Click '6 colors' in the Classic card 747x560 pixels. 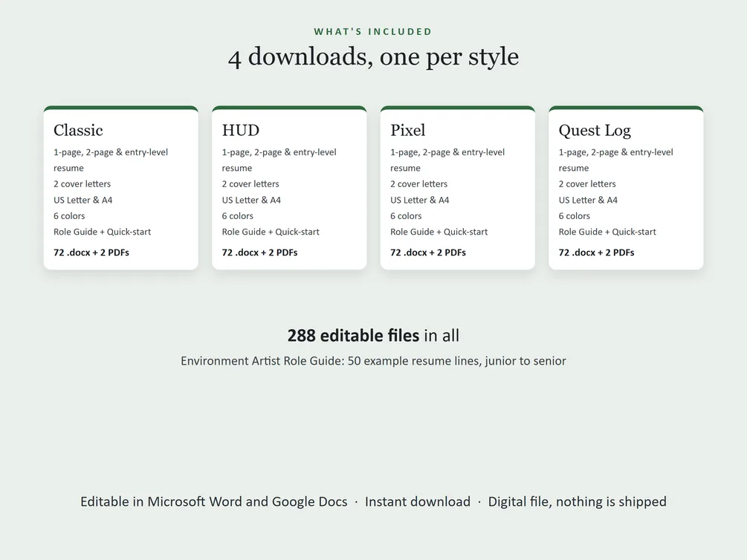pyautogui.click(x=69, y=215)
